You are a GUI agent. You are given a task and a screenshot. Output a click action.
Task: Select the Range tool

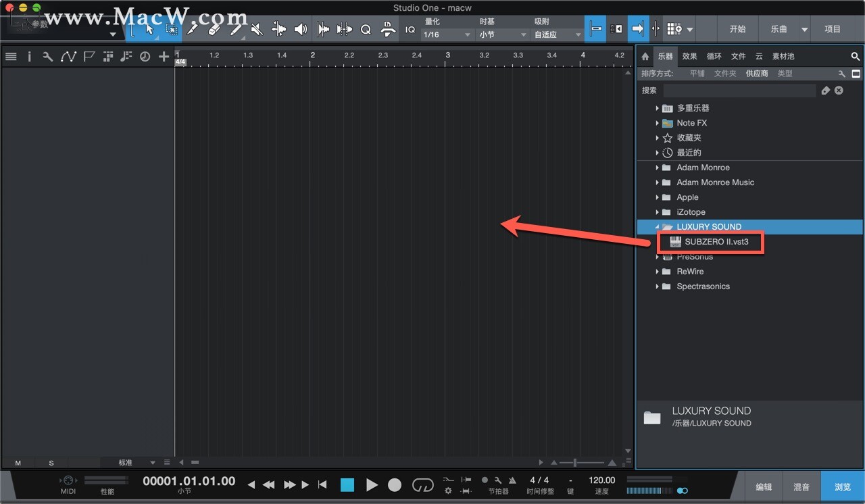[x=172, y=29]
